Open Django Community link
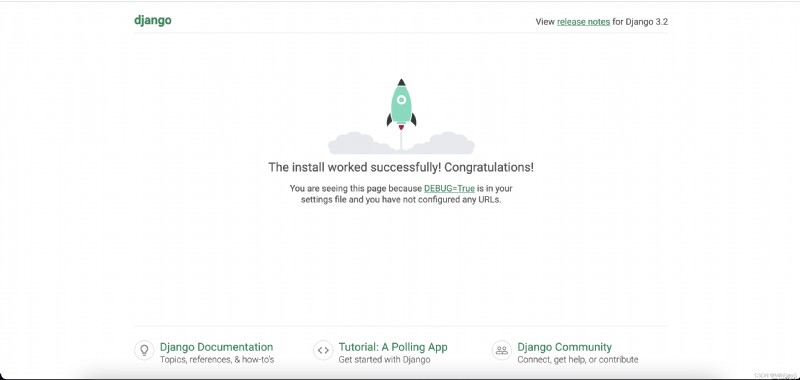 (564, 347)
